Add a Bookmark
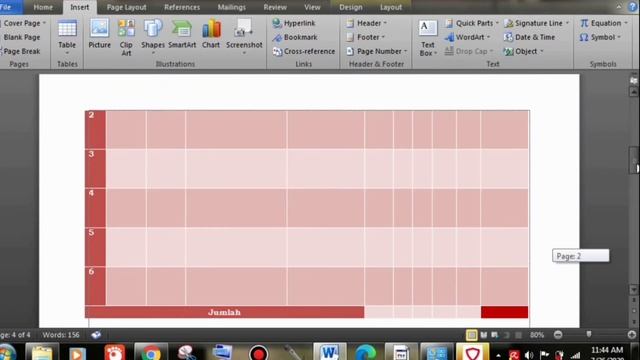Screen dimensions: 640x360 295,37
